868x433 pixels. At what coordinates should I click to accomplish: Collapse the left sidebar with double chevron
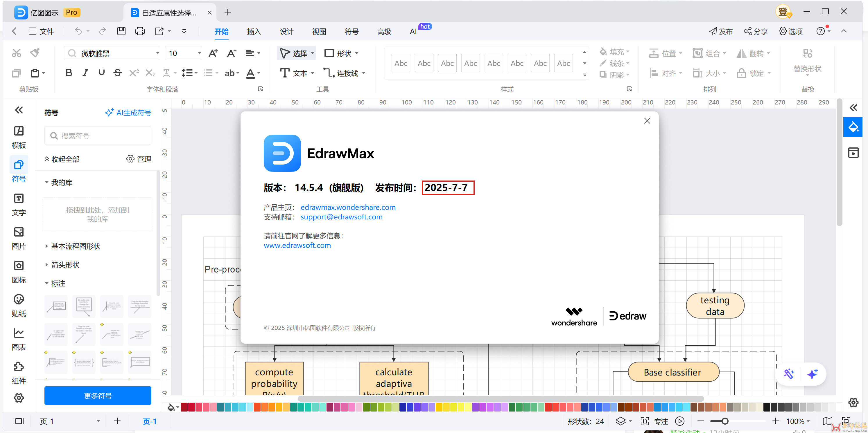tap(19, 110)
